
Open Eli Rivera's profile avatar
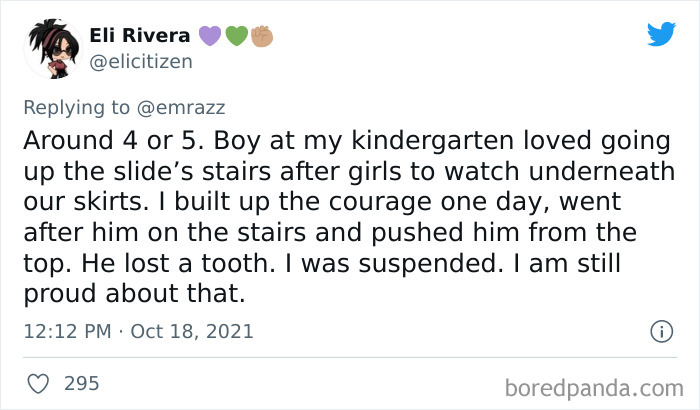(53, 49)
